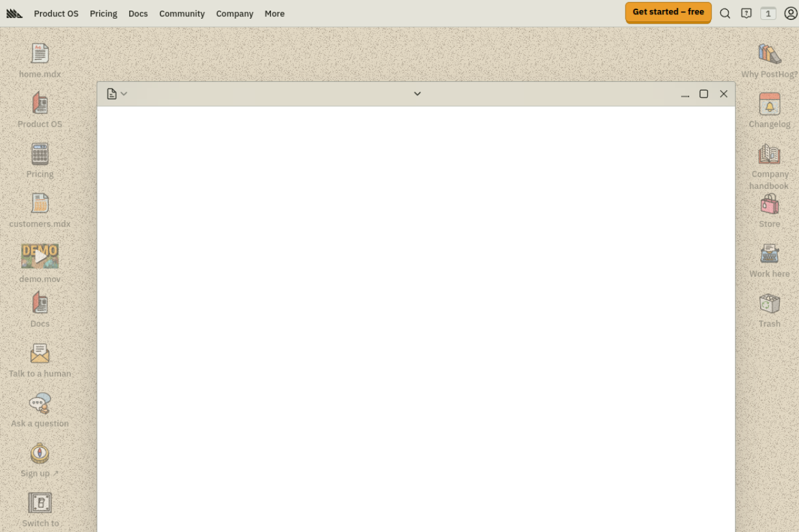Image resolution: width=799 pixels, height=532 pixels.
Task: Open the Community menu item
Action: click(182, 13)
